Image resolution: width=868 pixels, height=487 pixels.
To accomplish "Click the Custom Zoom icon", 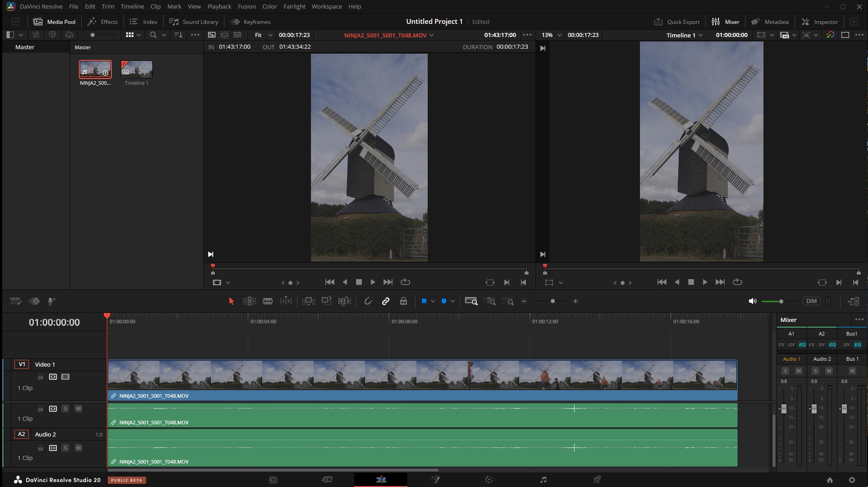I will (x=507, y=301).
